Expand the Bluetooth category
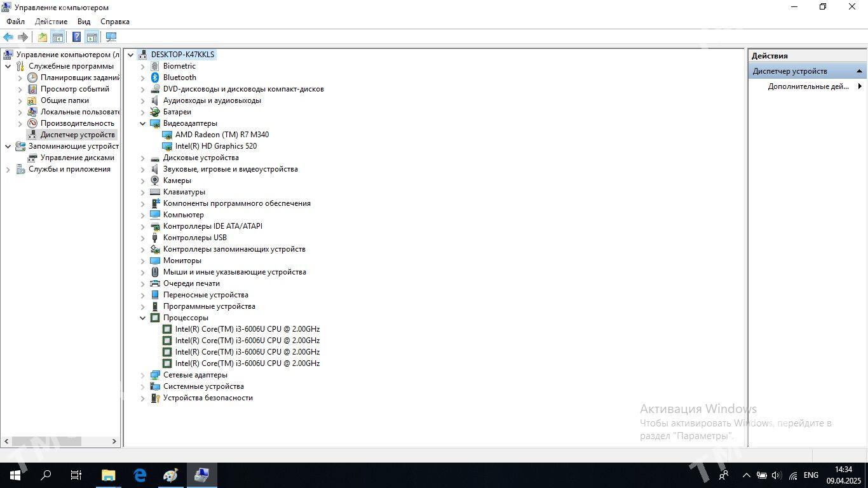The width and height of the screenshot is (868, 488). [143, 78]
